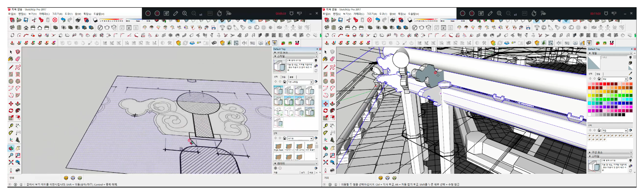Viewport: 644px width, 194px height.
Task: Select the Freehand tool in left window
Action: [x=18, y=67]
